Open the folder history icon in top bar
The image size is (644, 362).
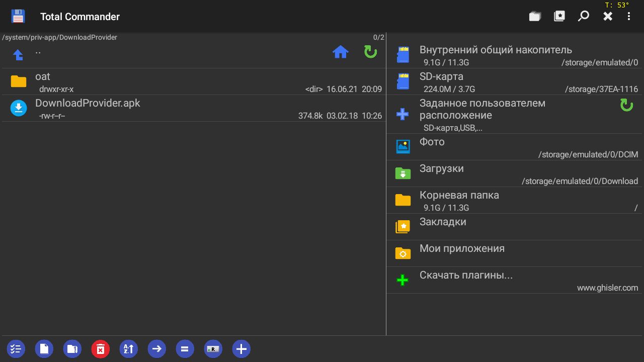tap(535, 17)
